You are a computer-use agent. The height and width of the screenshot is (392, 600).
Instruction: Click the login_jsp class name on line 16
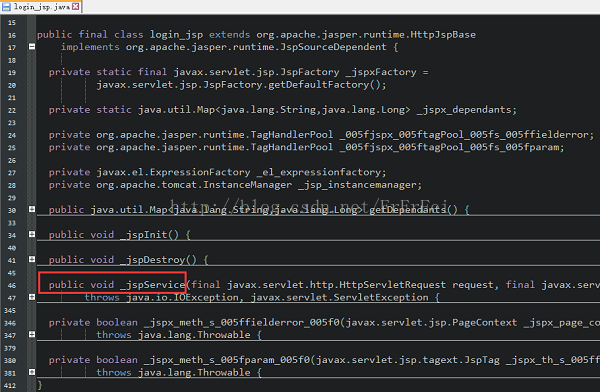click(176, 35)
